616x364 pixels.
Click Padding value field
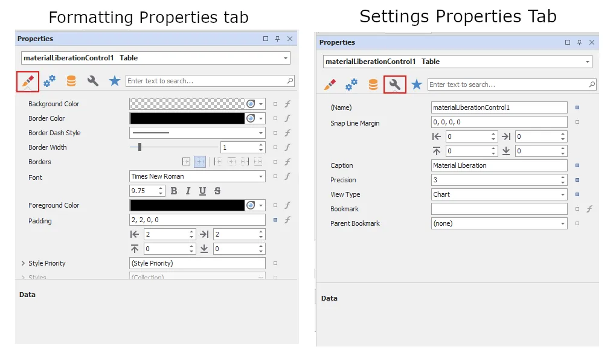(x=197, y=220)
